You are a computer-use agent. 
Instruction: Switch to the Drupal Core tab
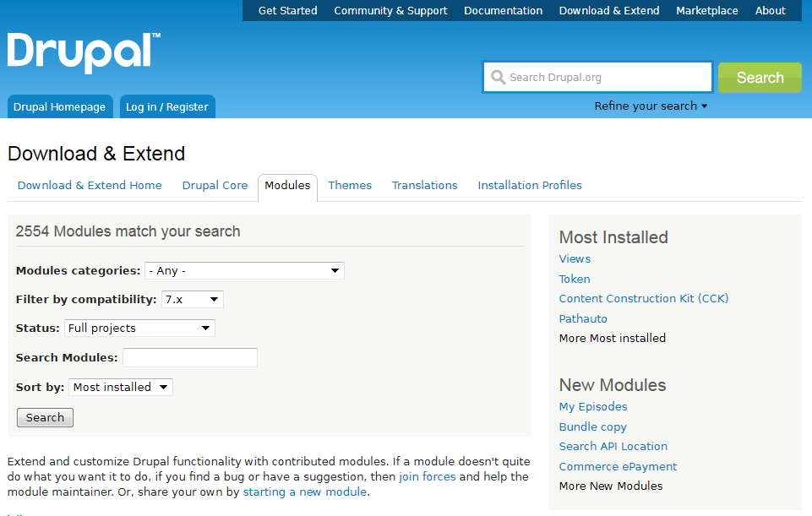click(x=215, y=185)
